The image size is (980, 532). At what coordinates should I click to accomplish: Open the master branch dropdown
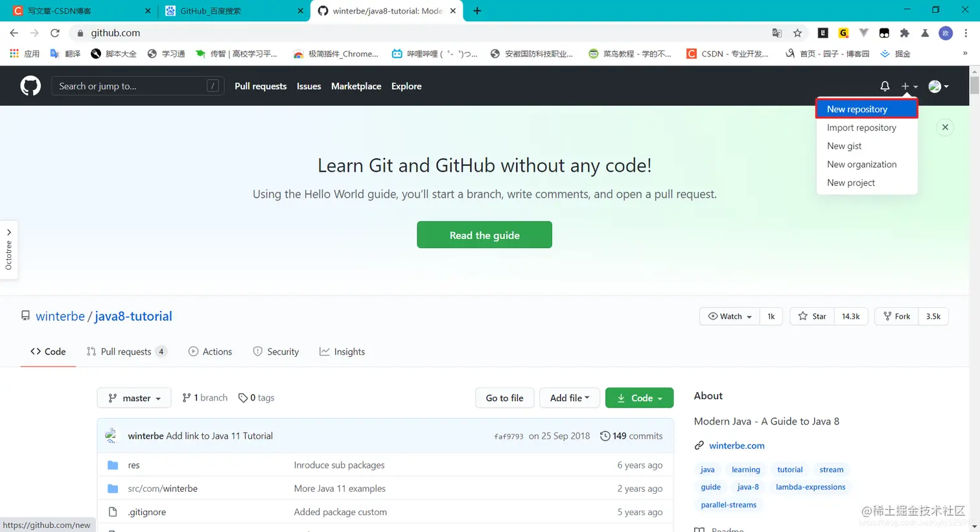click(x=134, y=398)
